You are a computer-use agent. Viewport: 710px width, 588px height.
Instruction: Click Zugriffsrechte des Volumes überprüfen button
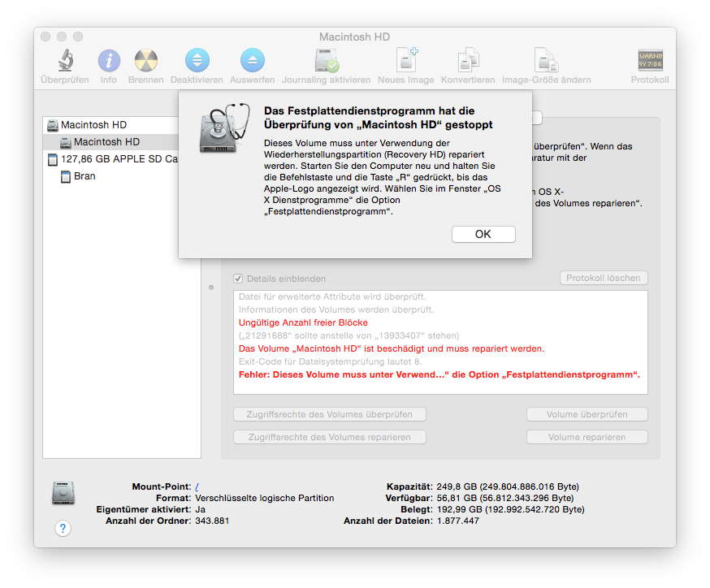coord(330,414)
